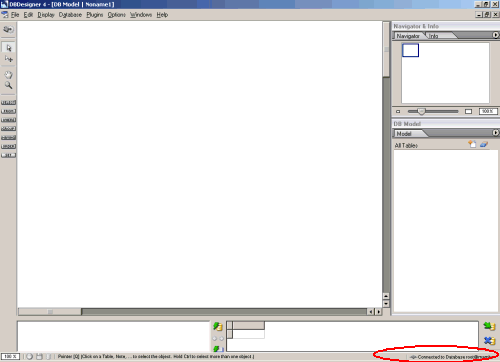Image resolution: width=500 pixels, height=362 pixels.
Task: Open the Edit menu
Action: 28,15
